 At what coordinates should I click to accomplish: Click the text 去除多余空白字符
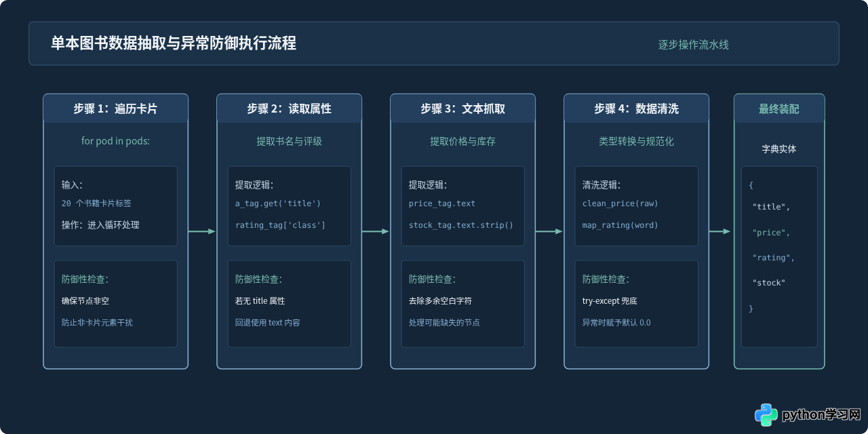pos(440,300)
